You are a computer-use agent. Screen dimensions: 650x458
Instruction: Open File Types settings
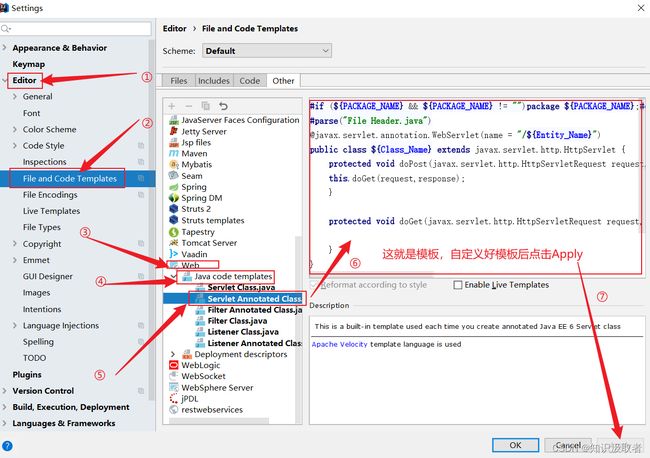click(41, 227)
